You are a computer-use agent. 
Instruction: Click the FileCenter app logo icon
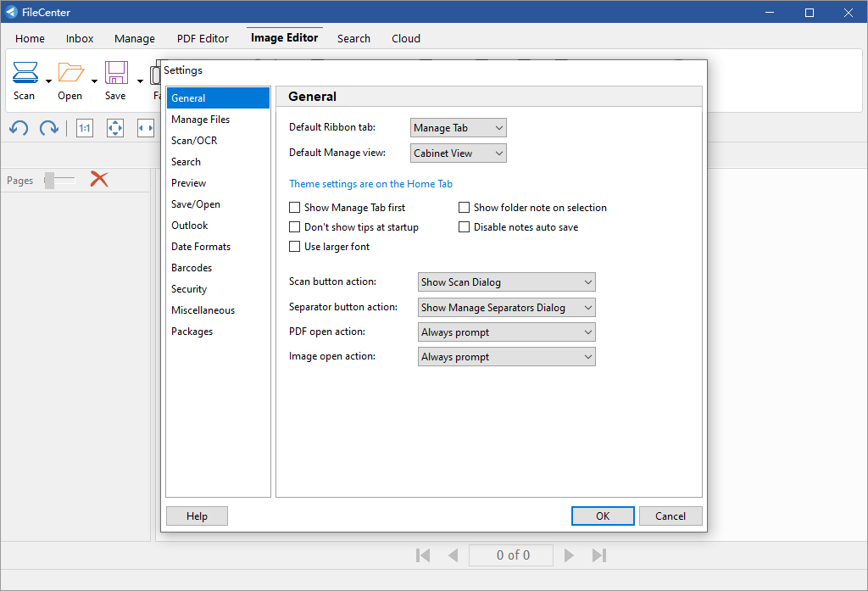click(x=12, y=12)
